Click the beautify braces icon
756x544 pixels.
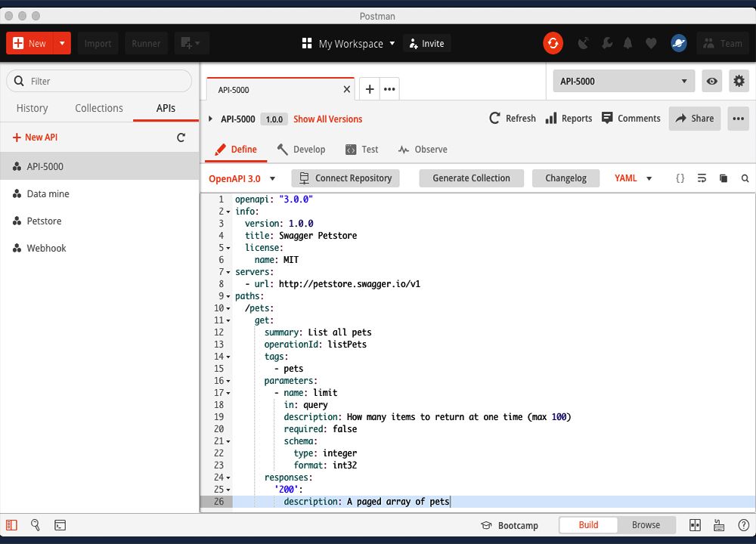pos(680,178)
